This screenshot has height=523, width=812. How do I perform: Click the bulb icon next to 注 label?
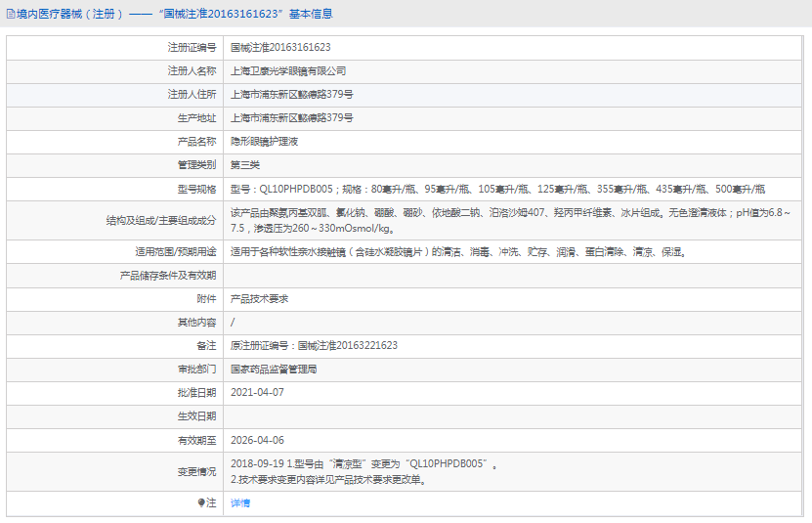pyautogui.click(x=201, y=502)
